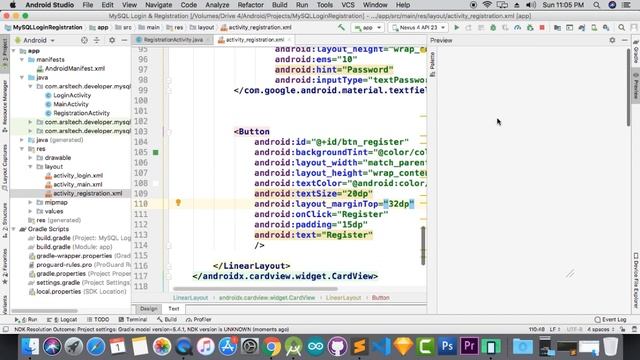Open Chrome from the Dock
Screen dimensions: 640x360
[x=271, y=347]
